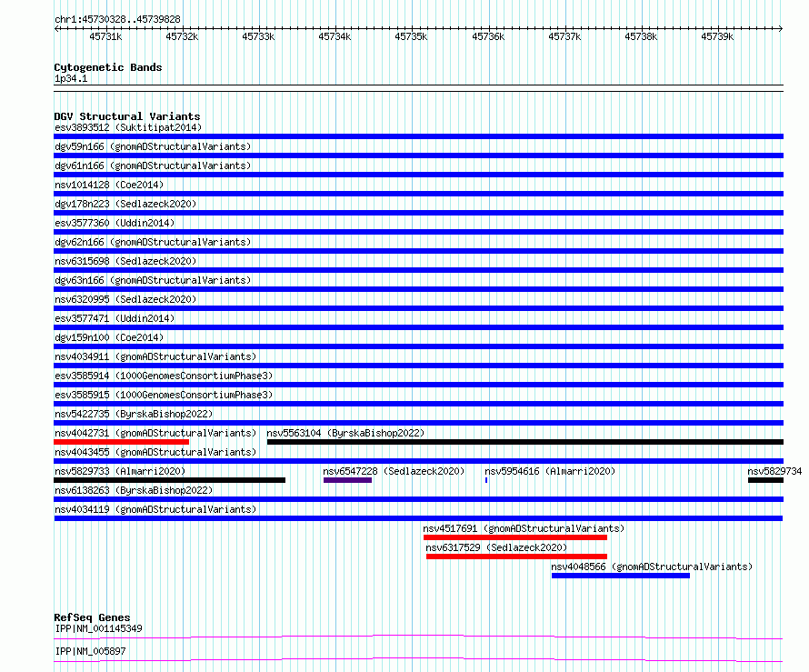Click the small blue nsv5954616 marker
This screenshot has width=809, height=672.
coord(486,480)
